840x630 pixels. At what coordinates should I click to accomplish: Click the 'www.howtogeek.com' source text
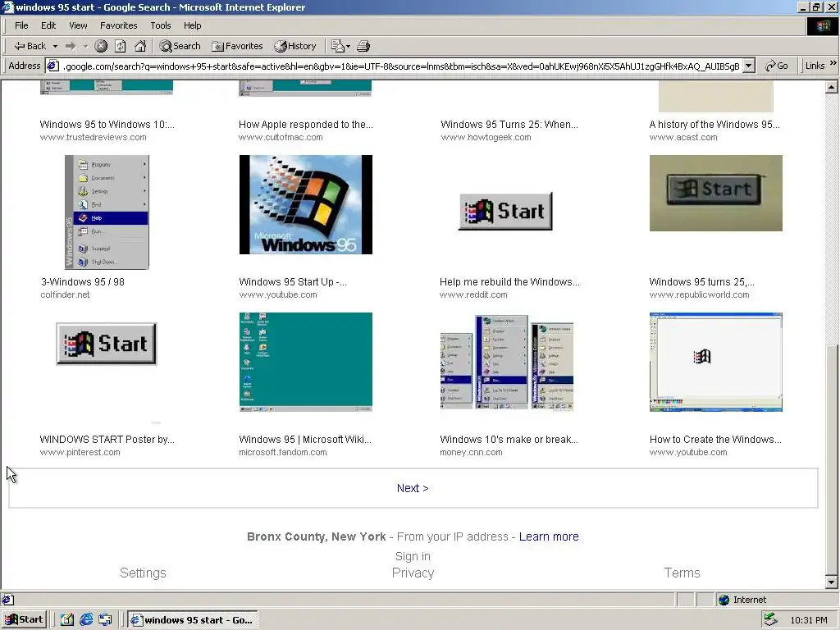point(486,137)
